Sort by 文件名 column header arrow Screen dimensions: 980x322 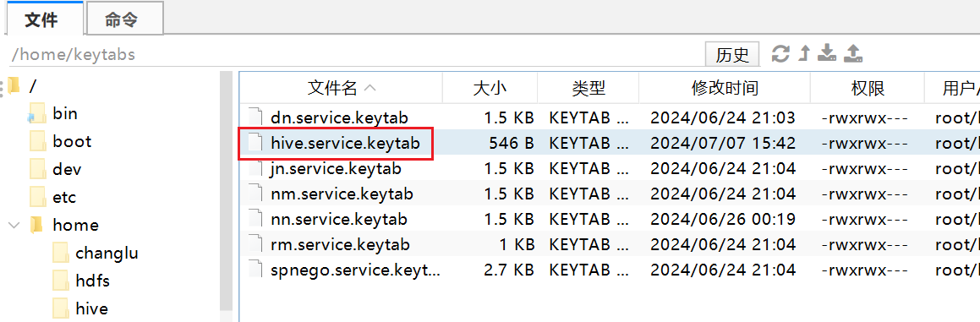370,89
